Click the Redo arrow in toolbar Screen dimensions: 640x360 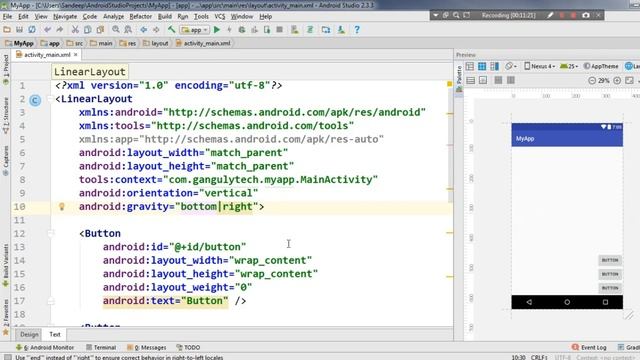tap(60, 29)
